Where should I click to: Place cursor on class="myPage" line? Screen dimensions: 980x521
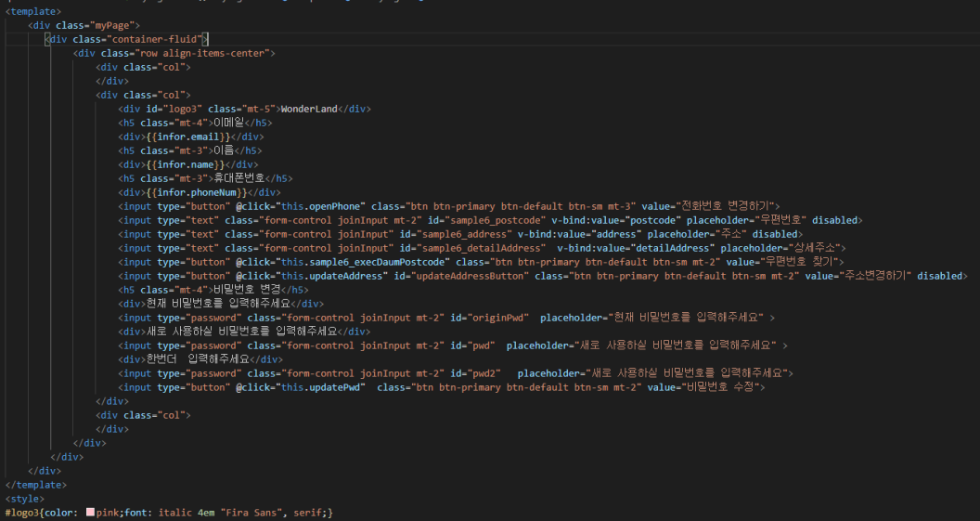point(84,25)
